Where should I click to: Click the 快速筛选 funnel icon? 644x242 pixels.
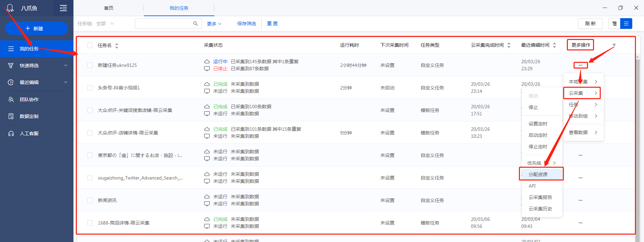pyautogui.click(x=11, y=66)
